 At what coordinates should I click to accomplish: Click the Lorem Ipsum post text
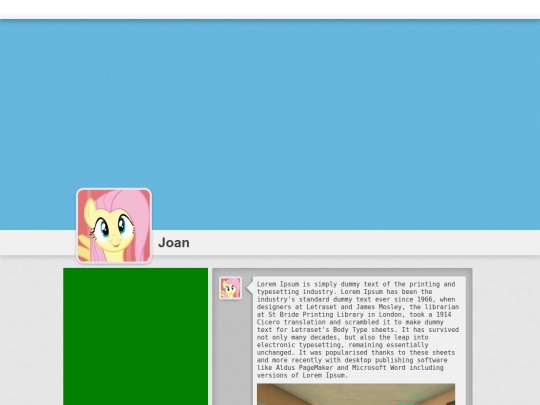358,330
